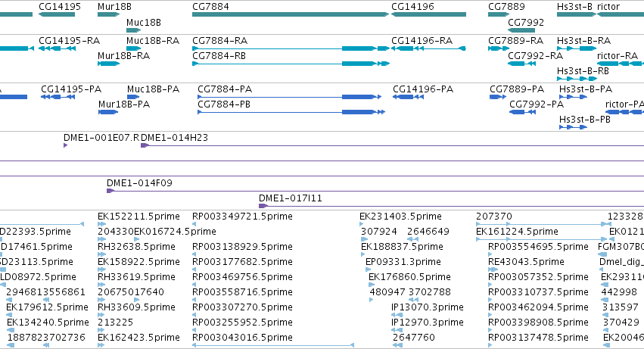Select the CG7992-PA protein feature

click(522, 112)
